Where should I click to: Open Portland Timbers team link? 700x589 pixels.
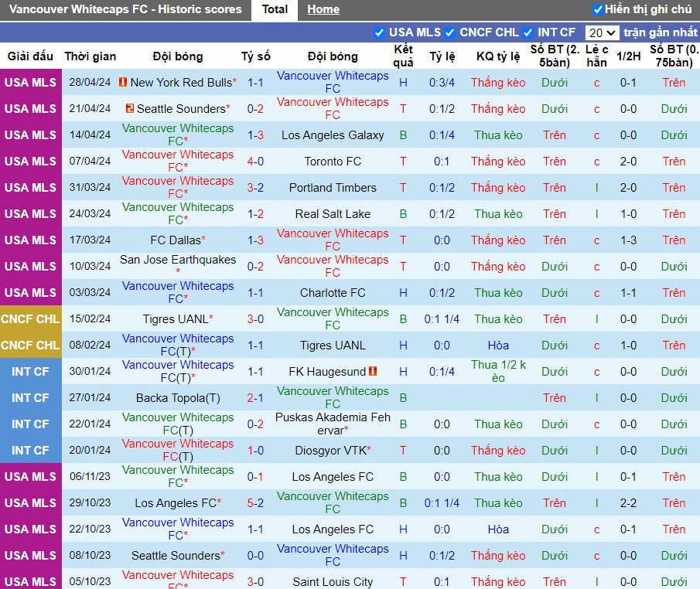333,188
